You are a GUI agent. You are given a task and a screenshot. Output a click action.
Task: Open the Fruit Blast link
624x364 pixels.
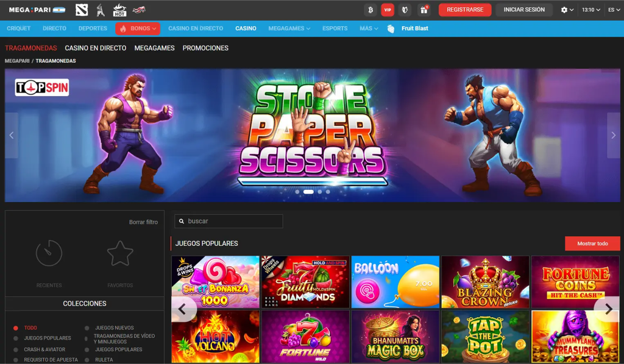click(414, 28)
